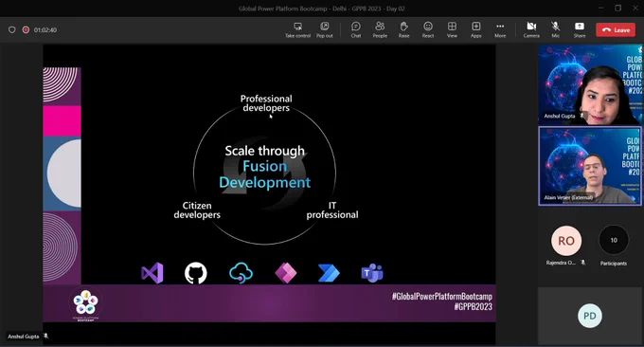Click the Anshul Gupta presenter label

(x=24, y=337)
